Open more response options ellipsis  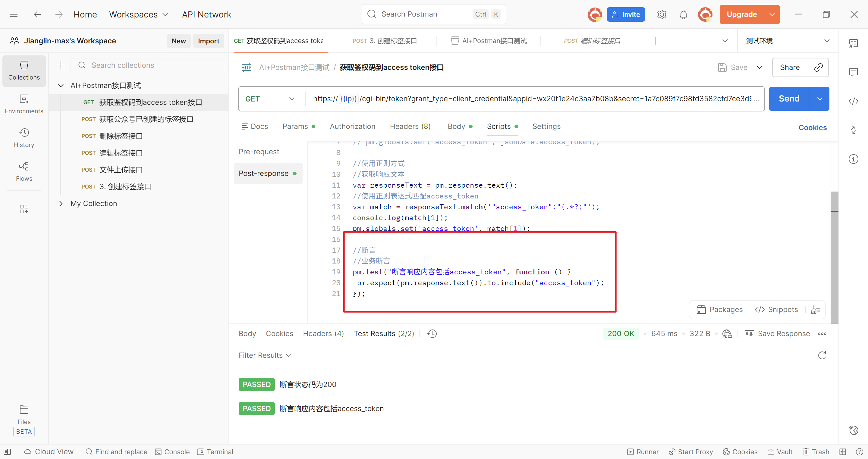pyautogui.click(x=822, y=333)
